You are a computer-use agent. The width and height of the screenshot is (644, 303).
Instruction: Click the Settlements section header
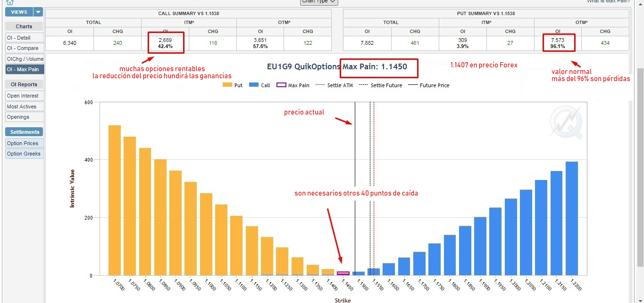point(24,132)
